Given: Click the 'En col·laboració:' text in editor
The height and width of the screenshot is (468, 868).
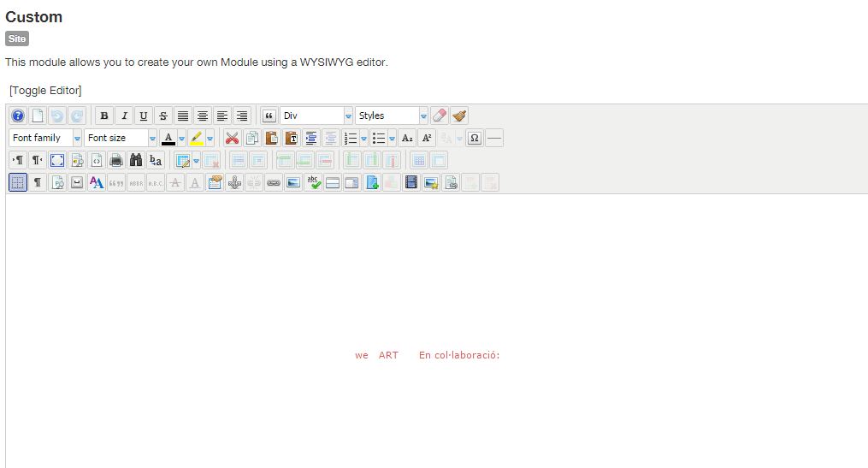Looking at the screenshot, I should (459, 355).
